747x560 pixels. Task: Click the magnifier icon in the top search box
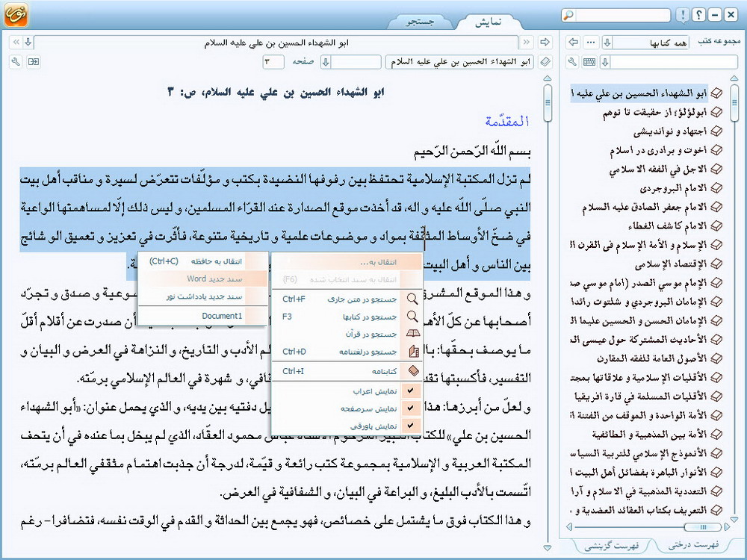tap(568, 15)
